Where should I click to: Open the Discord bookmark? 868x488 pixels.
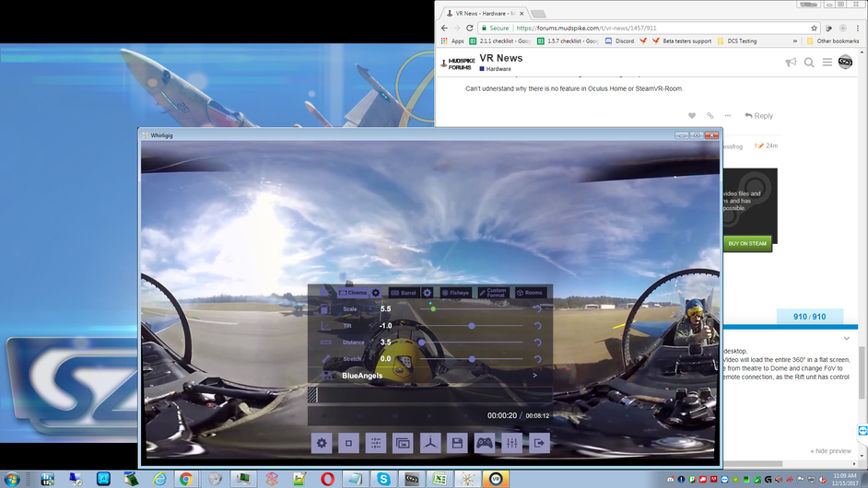click(619, 41)
